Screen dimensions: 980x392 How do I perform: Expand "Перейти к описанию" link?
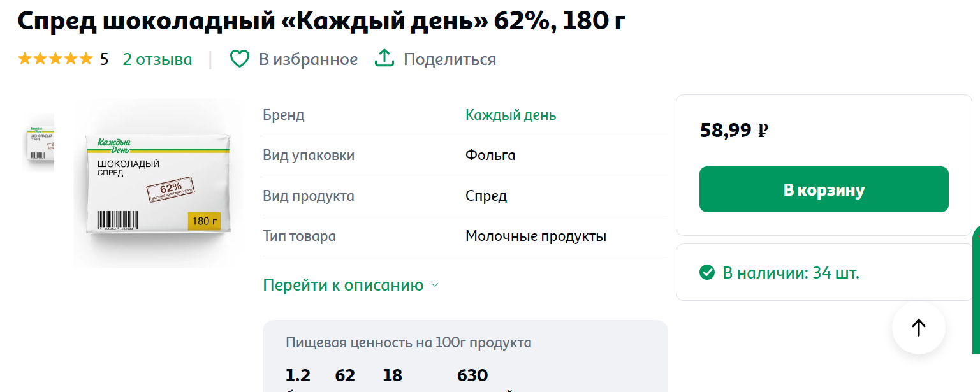[343, 285]
